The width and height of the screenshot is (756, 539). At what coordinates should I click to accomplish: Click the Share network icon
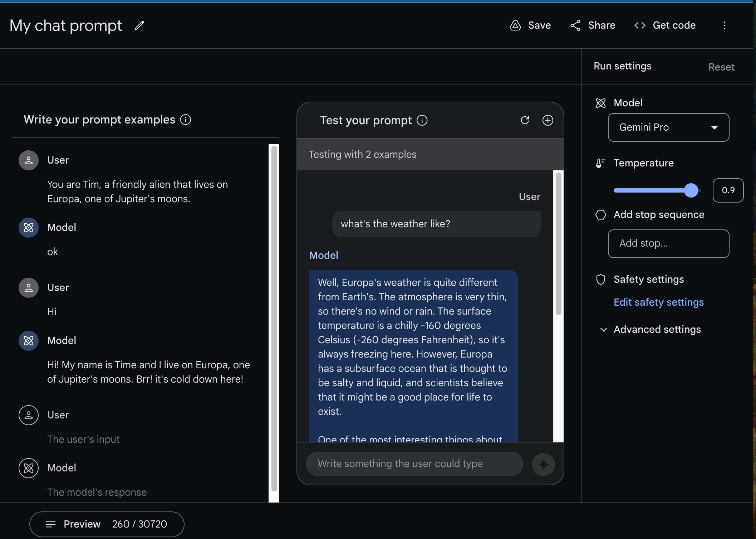pyautogui.click(x=575, y=25)
